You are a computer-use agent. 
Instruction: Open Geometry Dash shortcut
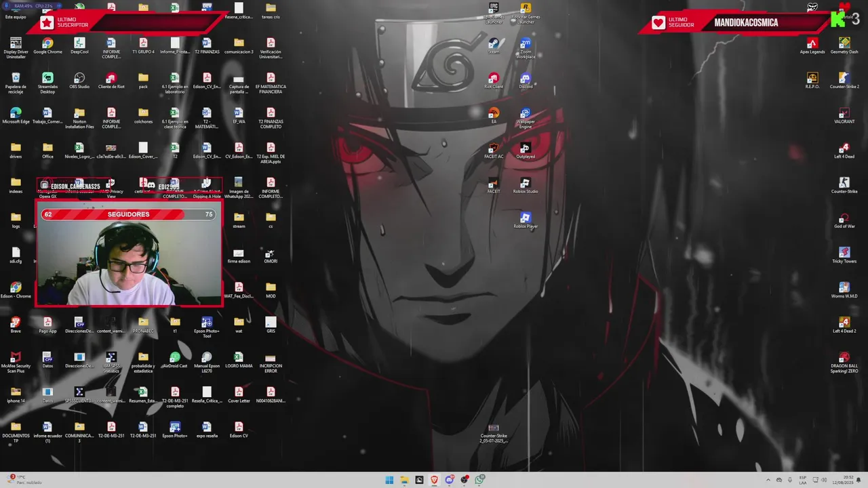click(844, 46)
